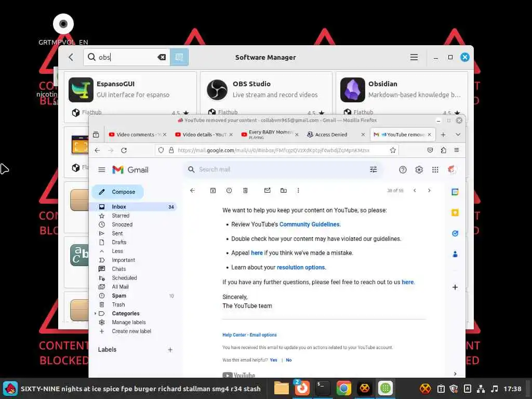
Task: Open the Files folder in the taskbar
Action: tap(281, 388)
